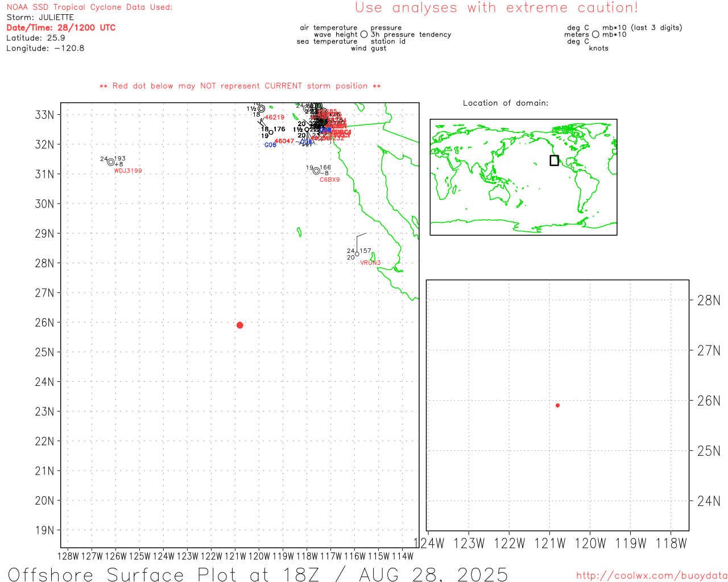The image size is (728, 582).
Task: Click the 'wave height' legend label
Action: [x=336, y=35]
